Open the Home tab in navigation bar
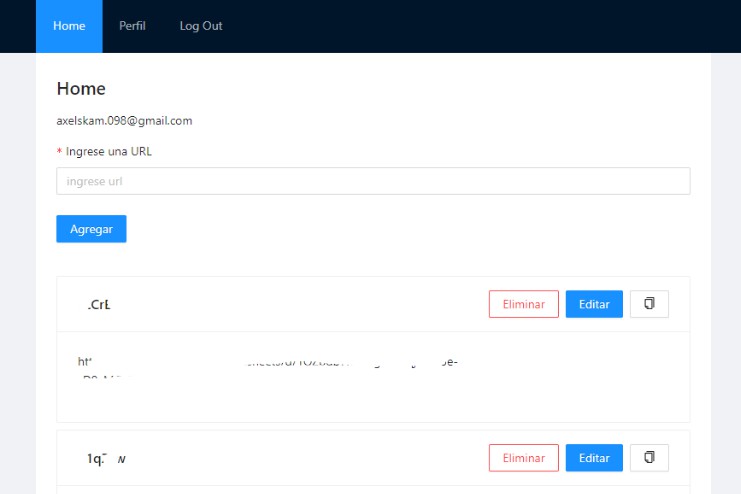Viewport: 741px width, 494px height. [x=69, y=26]
